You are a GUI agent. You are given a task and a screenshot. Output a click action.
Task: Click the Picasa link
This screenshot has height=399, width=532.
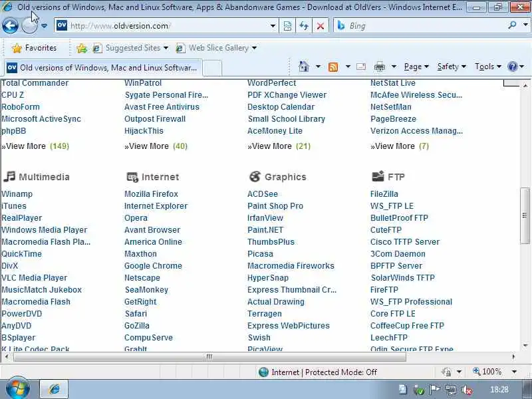pyautogui.click(x=260, y=254)
